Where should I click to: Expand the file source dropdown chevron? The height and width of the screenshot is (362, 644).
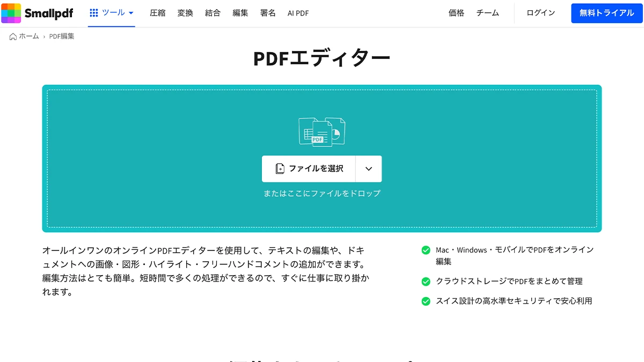tap(369, 168)
